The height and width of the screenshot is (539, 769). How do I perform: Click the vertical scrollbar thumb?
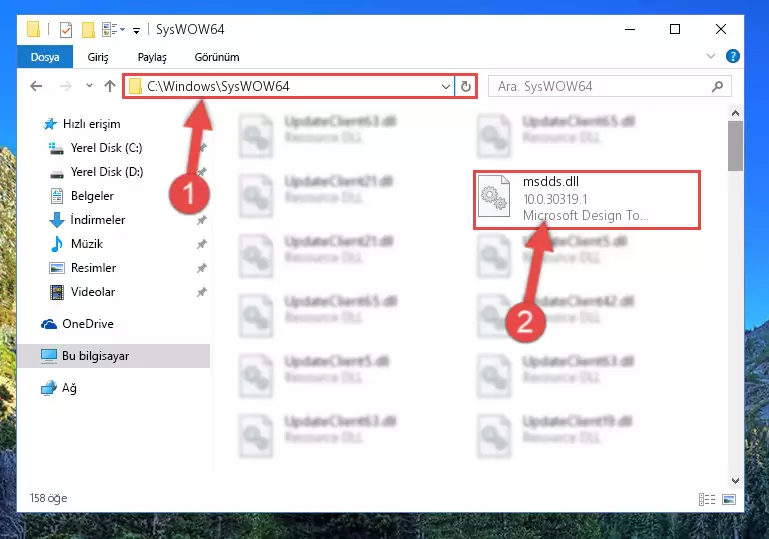pyautogui.click(x=735, y=146)
